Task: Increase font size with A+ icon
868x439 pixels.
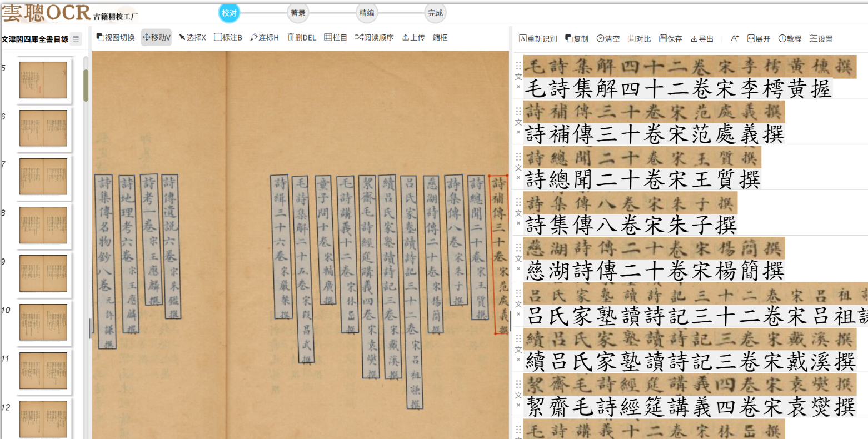Action: point(735,38)
